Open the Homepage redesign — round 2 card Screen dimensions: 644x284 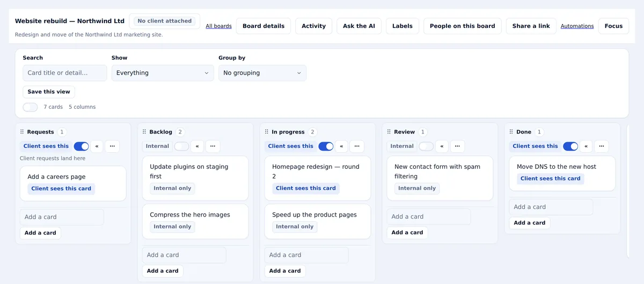click(x=318, y=178)
